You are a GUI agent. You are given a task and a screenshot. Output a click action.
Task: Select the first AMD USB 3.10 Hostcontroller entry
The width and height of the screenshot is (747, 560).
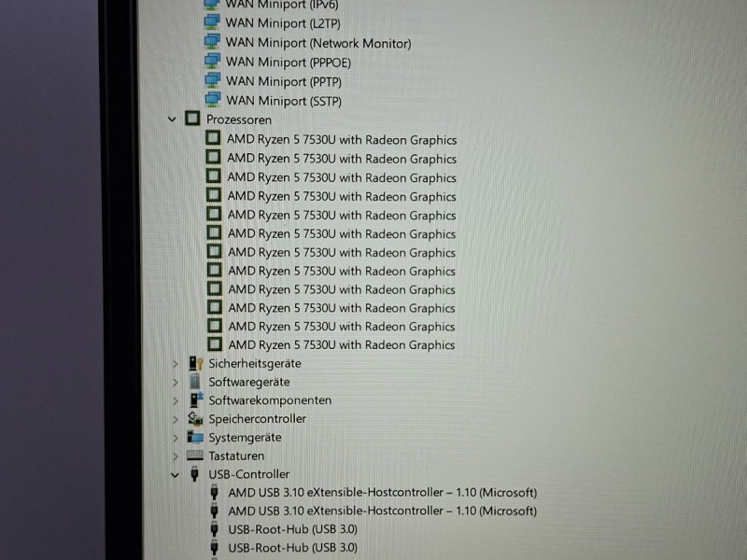382,493
